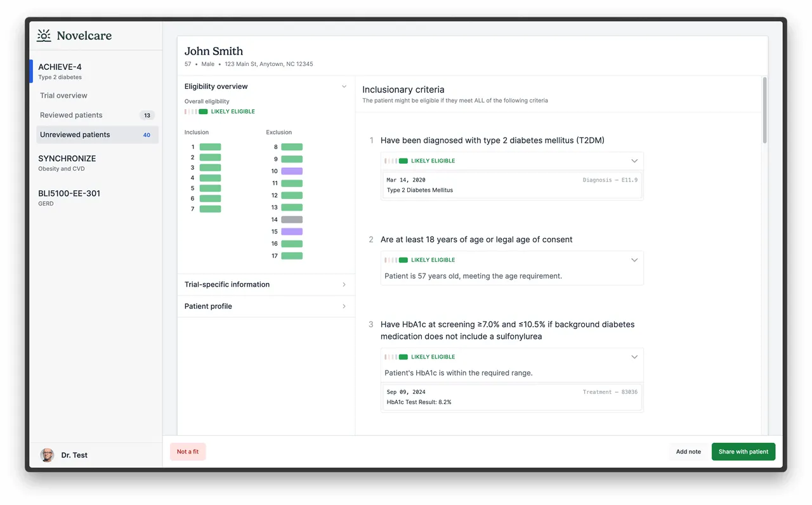Screen dimensions: 812x505
Task: Click exclusion criterion 16 green bar
Action: [x=292, y=244]
